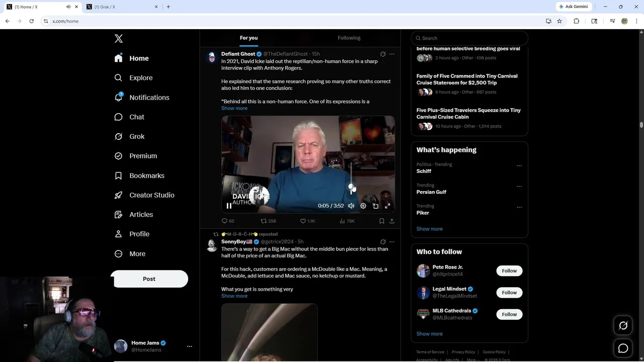Open the Schiff trending topic

pyautogui.click(x=424, y=171)
